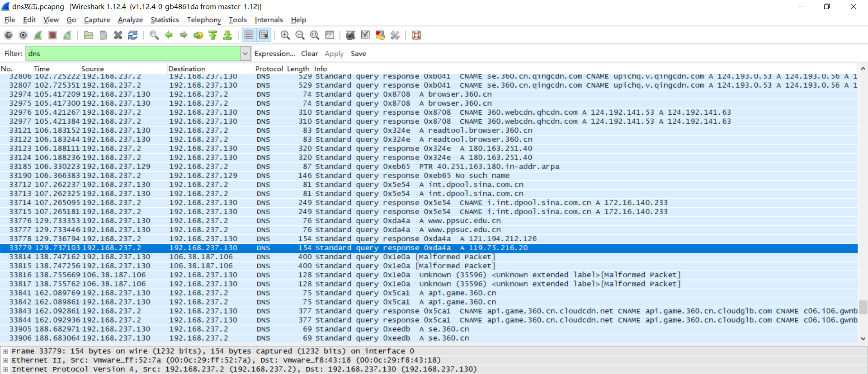This screenshot has height=374, width=868.
Task: Apply the display filter
Action: (x=334, y=54)
